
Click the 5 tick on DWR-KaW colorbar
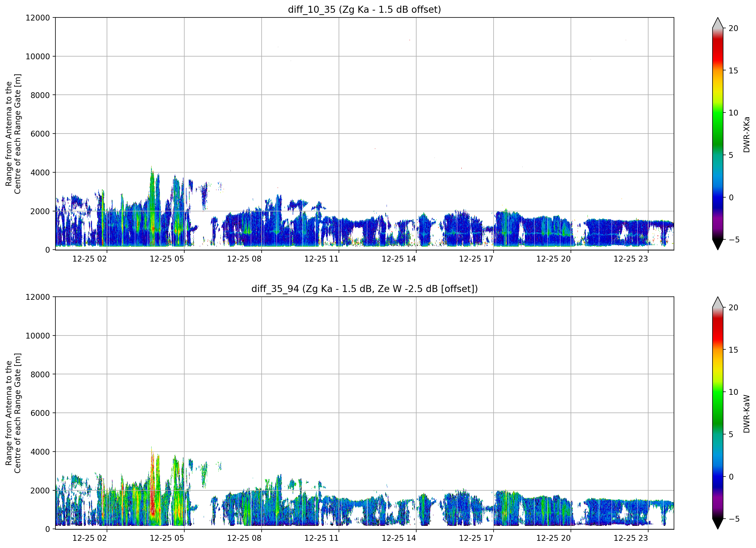[x=731, y=434]
